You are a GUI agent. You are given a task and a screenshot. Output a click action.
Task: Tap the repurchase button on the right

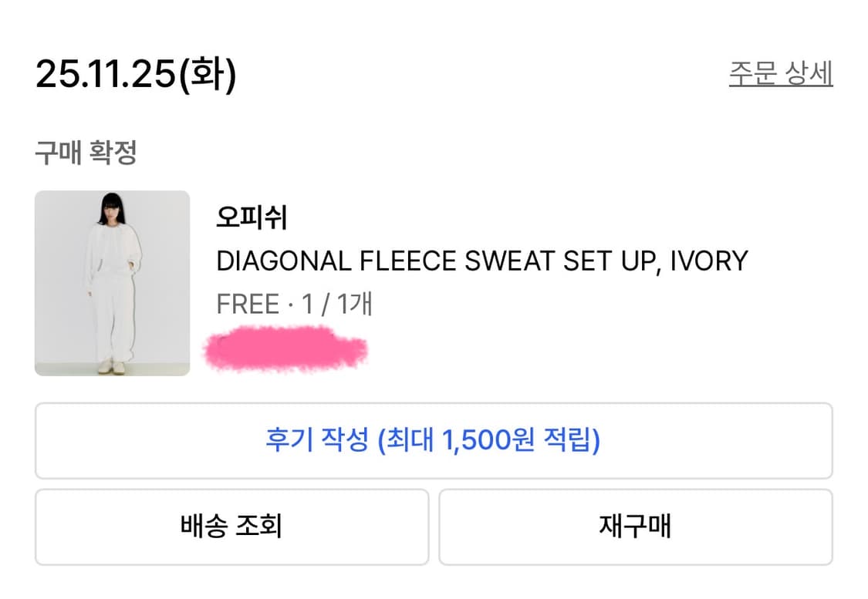click(637, 526)
